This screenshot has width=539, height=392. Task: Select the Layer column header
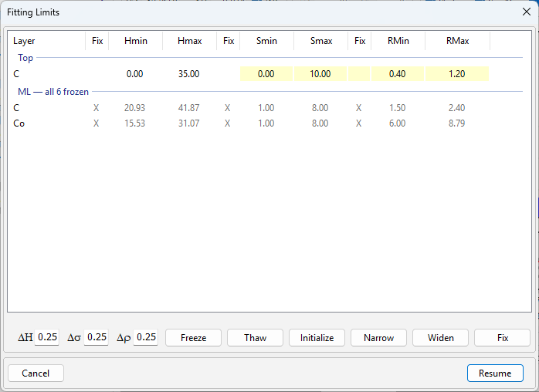[x=47, y=41]
